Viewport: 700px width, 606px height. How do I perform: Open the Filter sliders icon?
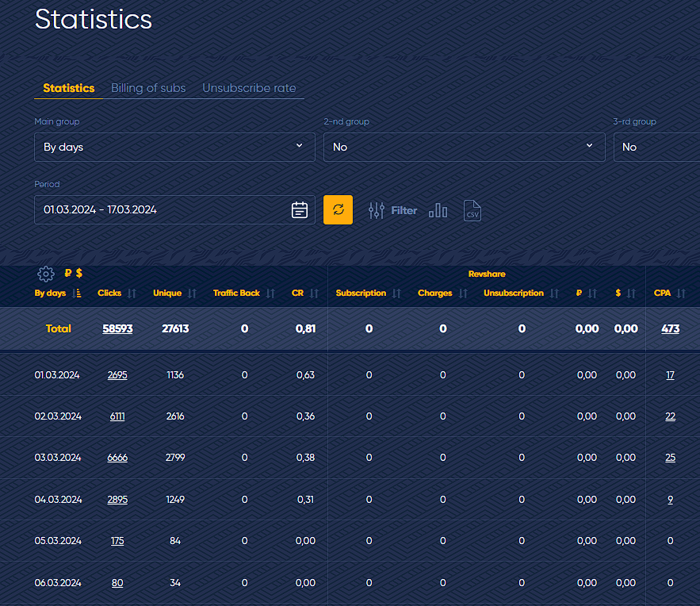click(x=377, y=210)
